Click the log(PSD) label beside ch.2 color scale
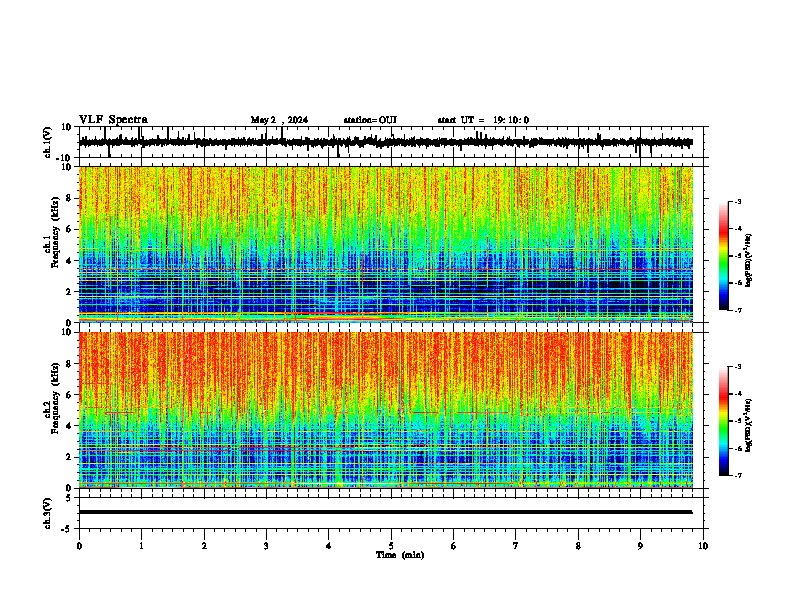 [x=749, y=425]
